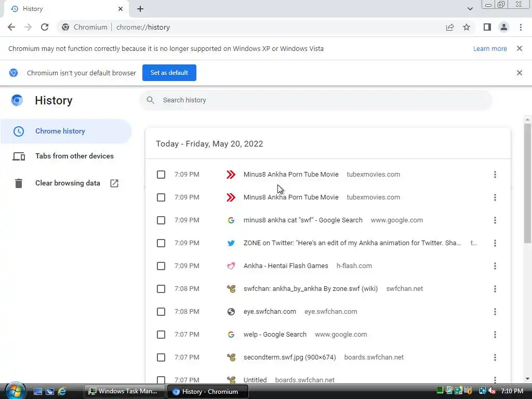Open more actions for the 'ZONE on Twitter' entry

[x=495, y=243]
